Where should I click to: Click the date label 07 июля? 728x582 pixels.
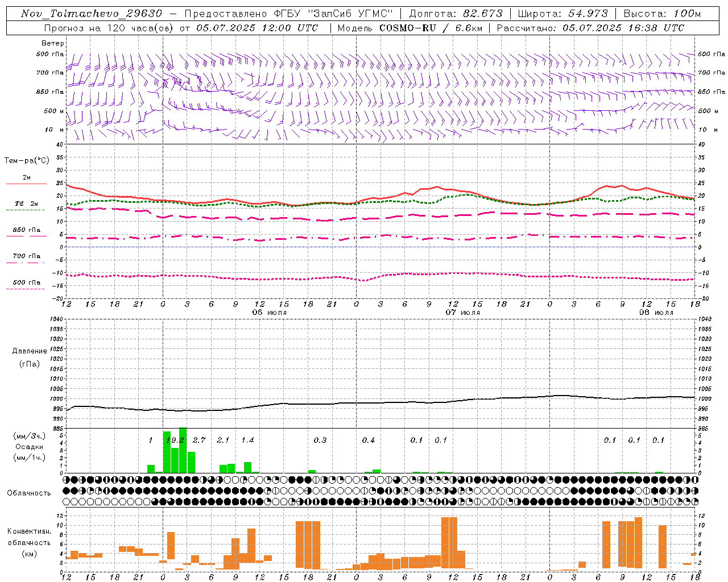point(462,313)
